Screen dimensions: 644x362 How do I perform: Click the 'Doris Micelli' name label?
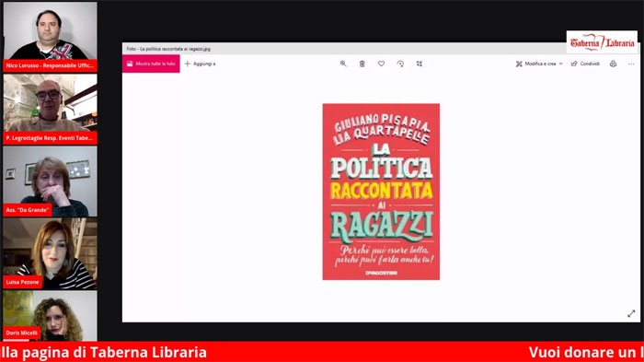(22, 333)
